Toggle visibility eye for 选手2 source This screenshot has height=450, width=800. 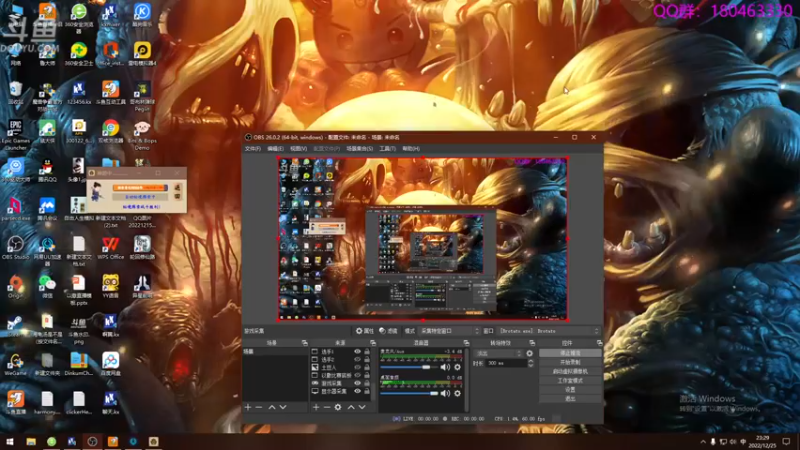pos(357,359)
